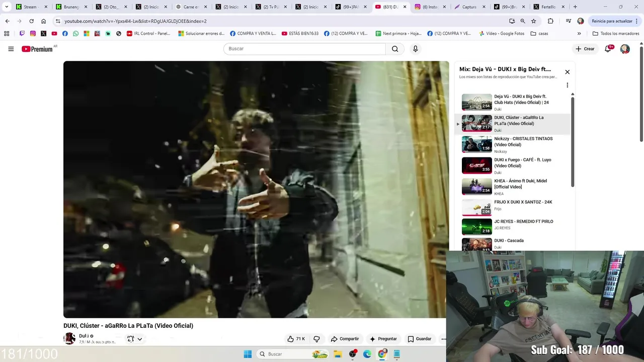Open the casas bookmarks folder
This screenshot has height=362, width=644.
pyautogui.click(x=539, y=34)
